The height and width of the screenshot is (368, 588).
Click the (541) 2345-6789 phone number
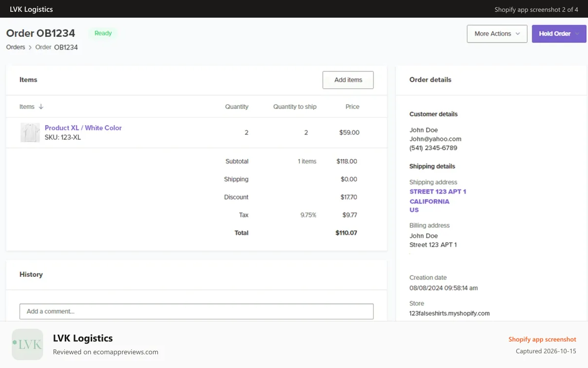(x=434, y=148)
